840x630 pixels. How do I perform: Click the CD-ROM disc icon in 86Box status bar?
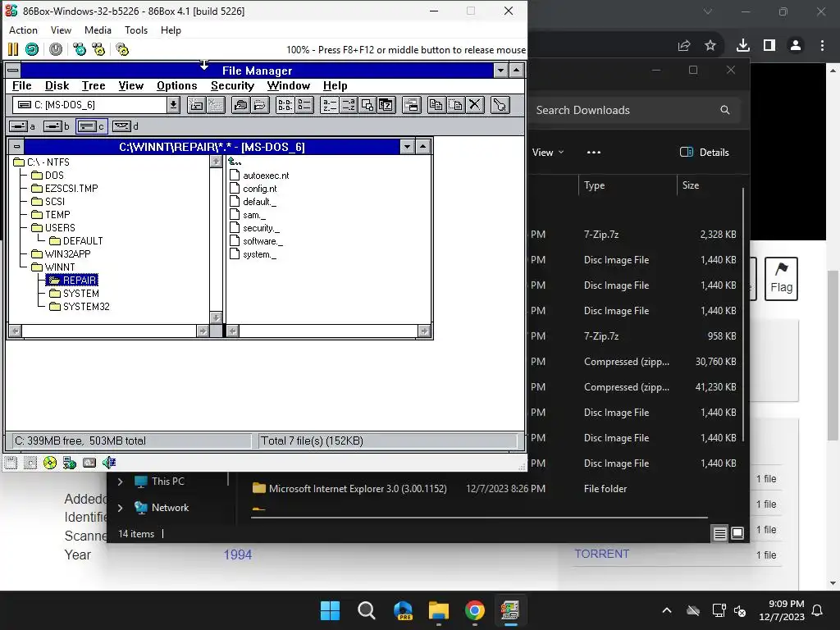(50, 463)
